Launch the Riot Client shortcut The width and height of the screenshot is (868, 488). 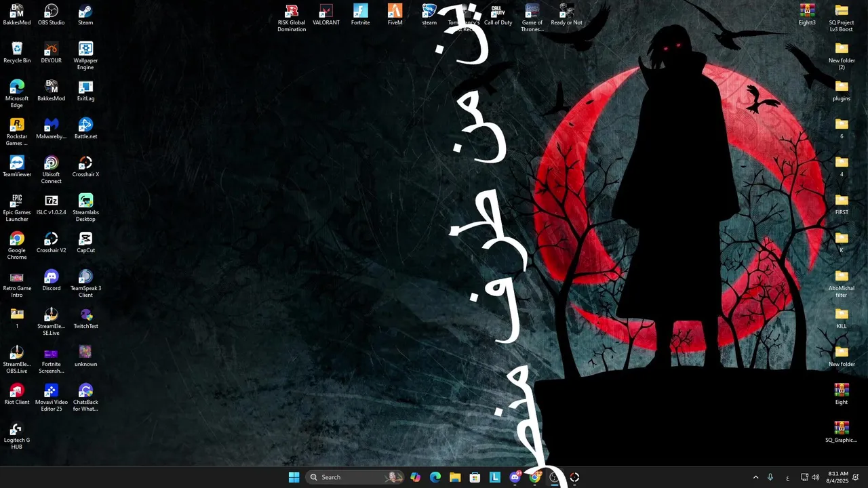tap(17, 394)
